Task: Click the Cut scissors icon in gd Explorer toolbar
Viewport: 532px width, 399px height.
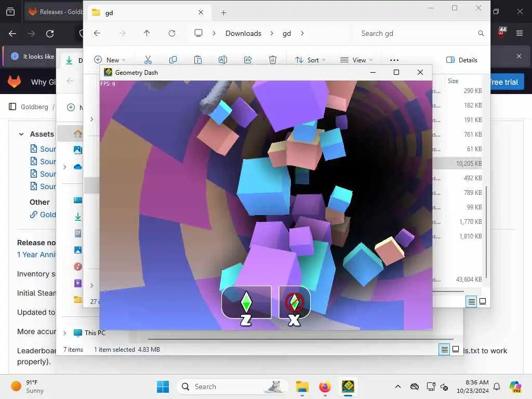Action: (148, 60)
